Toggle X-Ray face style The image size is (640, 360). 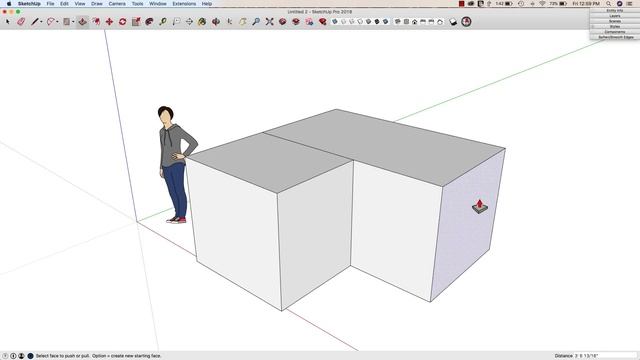334,22
